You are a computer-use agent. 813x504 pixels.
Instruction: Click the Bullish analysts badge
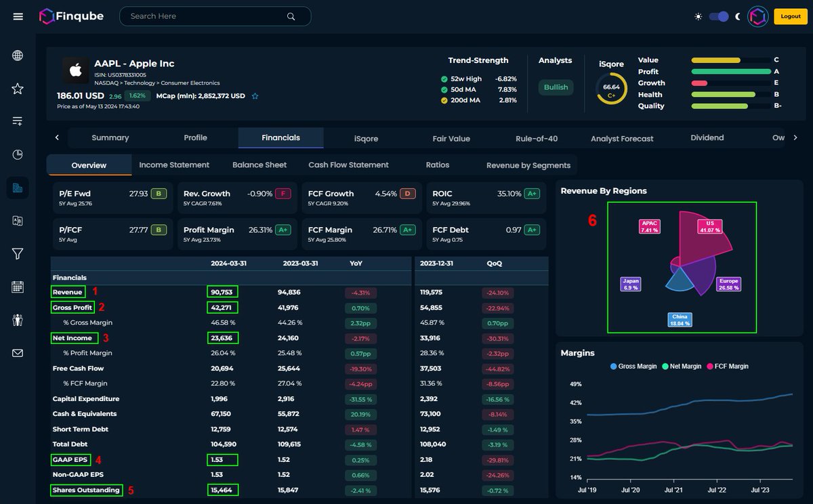pyautogui.click(x=556, y=87)
